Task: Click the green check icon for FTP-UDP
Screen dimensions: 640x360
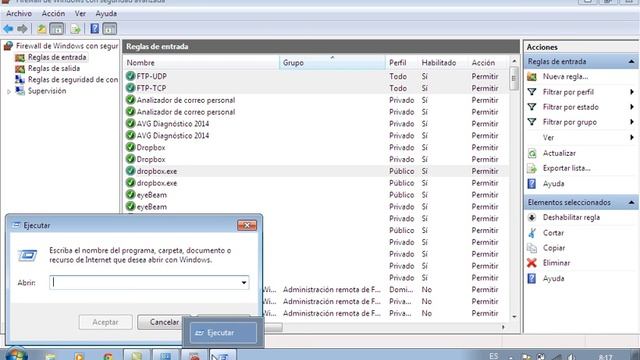Action: (130, 76)
